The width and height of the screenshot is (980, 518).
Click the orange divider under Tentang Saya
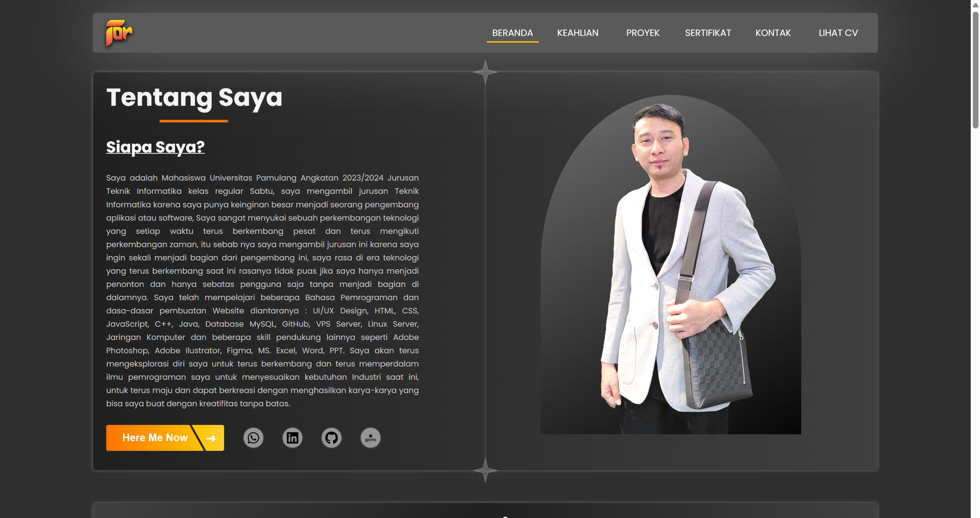point(193,121)
